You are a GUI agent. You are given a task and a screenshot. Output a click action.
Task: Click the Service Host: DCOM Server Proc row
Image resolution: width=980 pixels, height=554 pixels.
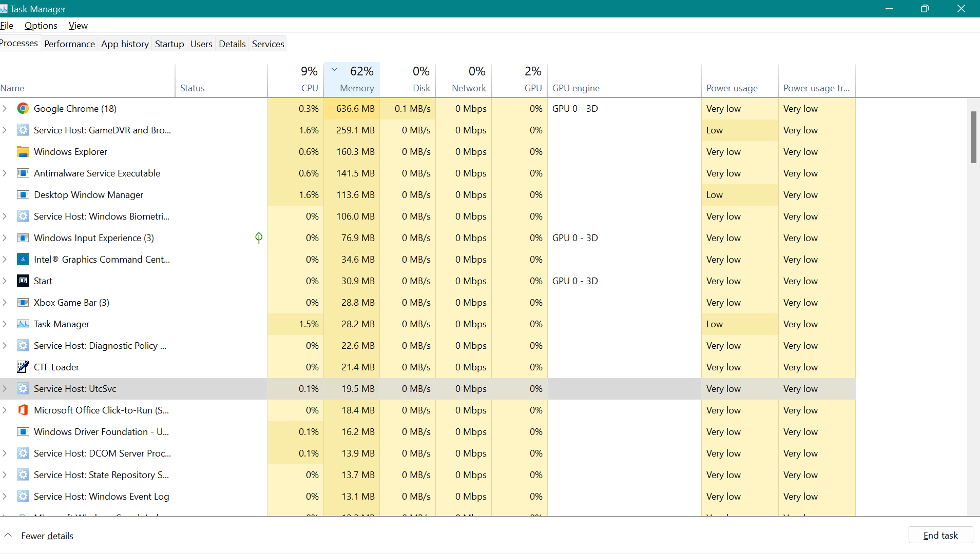pyautogui.click(x=428, y=453)
